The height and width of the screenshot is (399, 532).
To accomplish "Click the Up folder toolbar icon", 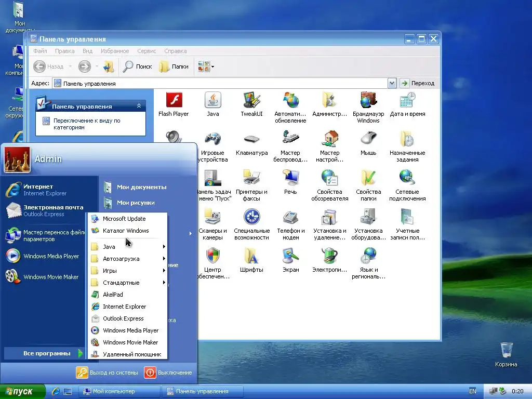I will coord(109,66).
